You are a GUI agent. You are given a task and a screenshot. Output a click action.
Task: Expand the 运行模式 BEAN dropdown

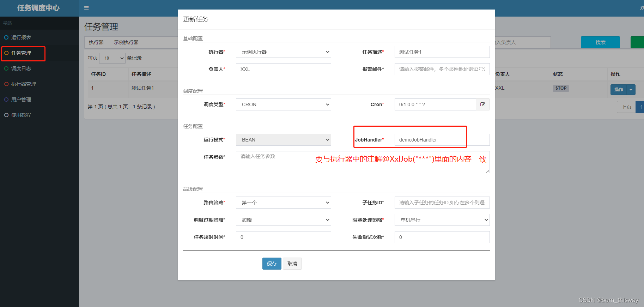[x=284, y=140]
